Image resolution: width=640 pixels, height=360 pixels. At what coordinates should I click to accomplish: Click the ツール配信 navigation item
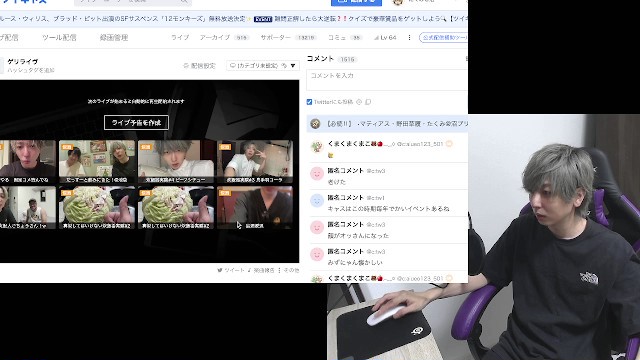click(59, 38)
